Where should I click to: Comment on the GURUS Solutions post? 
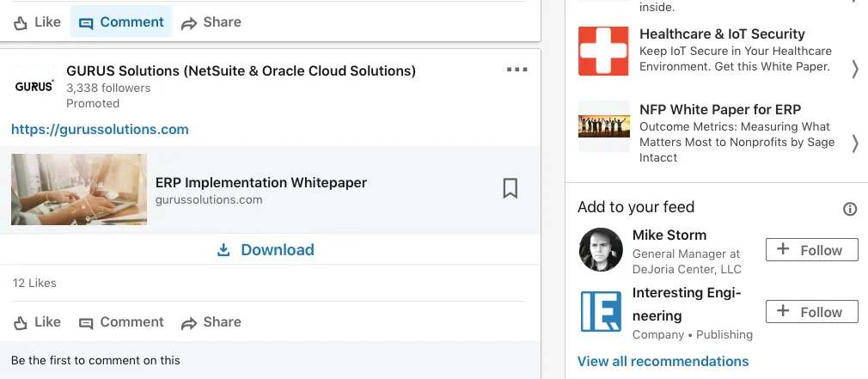pyautogui.click(x=121, y=322)
